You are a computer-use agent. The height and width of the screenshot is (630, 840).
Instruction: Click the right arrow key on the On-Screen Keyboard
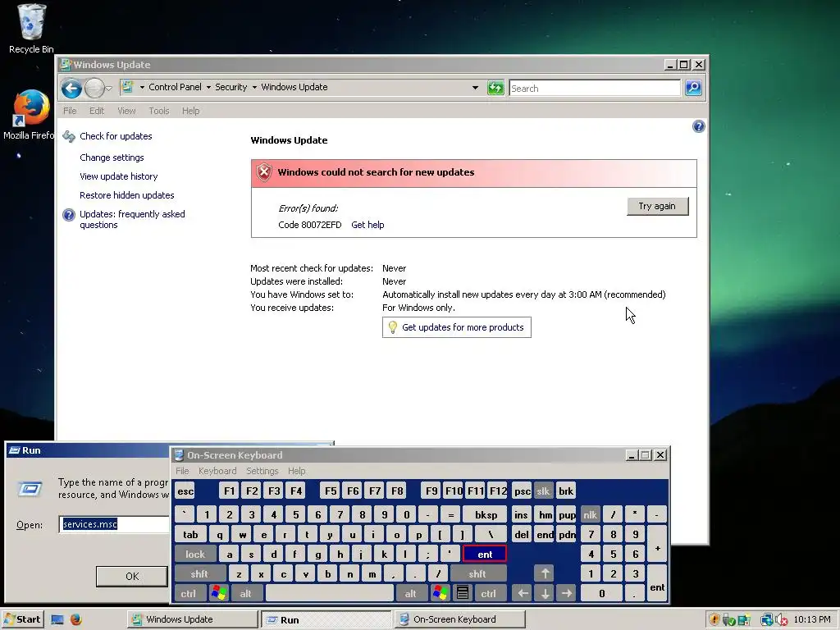[x=567, y=593]
